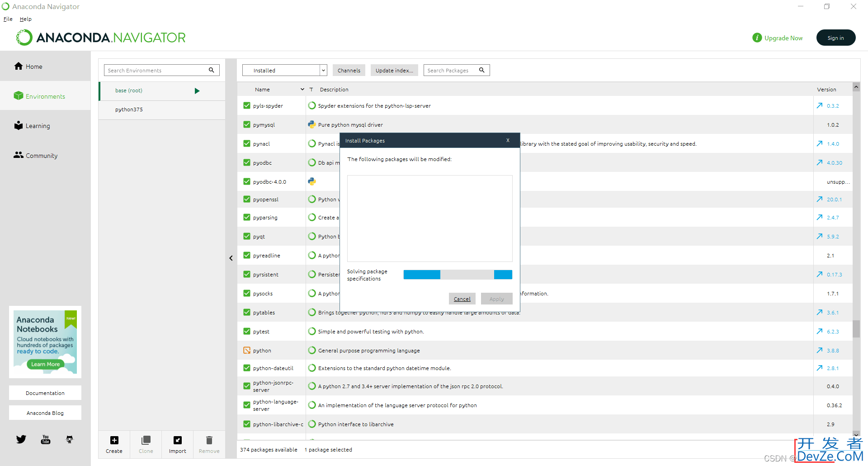The image size is (868, 466).
Task: Open the Learning sidebar icon
Action: point(19,125)
